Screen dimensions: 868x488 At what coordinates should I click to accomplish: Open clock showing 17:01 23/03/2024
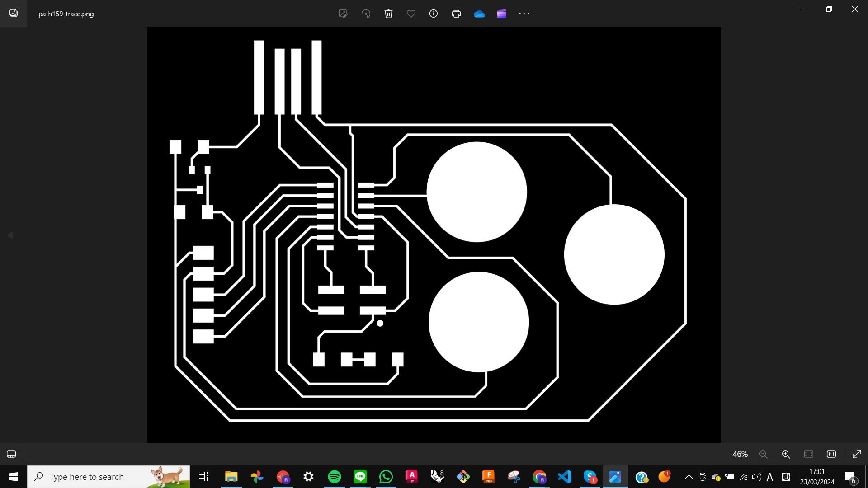pos(817,477)
